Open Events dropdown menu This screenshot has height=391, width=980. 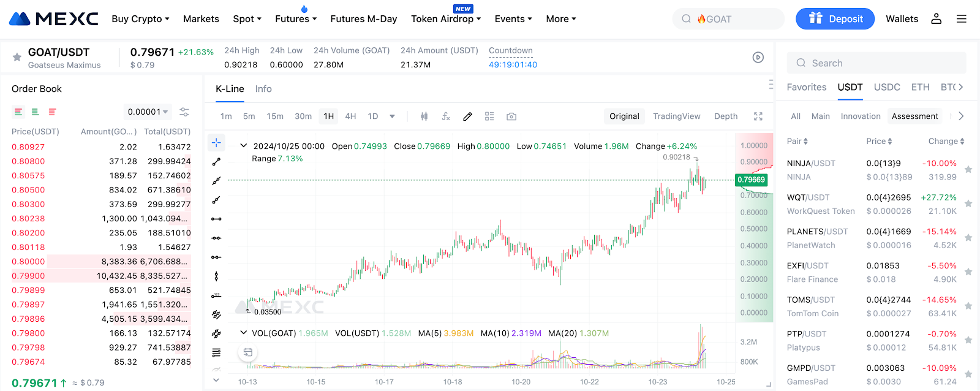pos(513,19)
